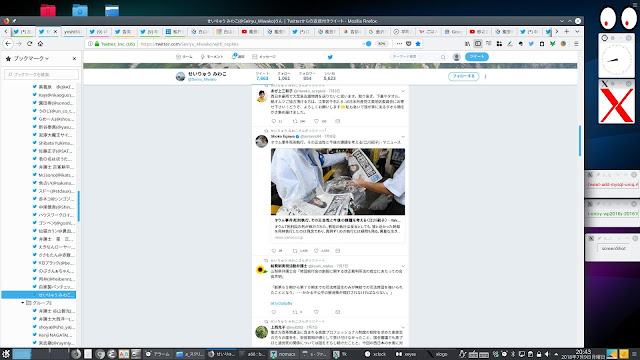
Task: Click the Twitter keyword search box
Action: [x=418, y=57]
